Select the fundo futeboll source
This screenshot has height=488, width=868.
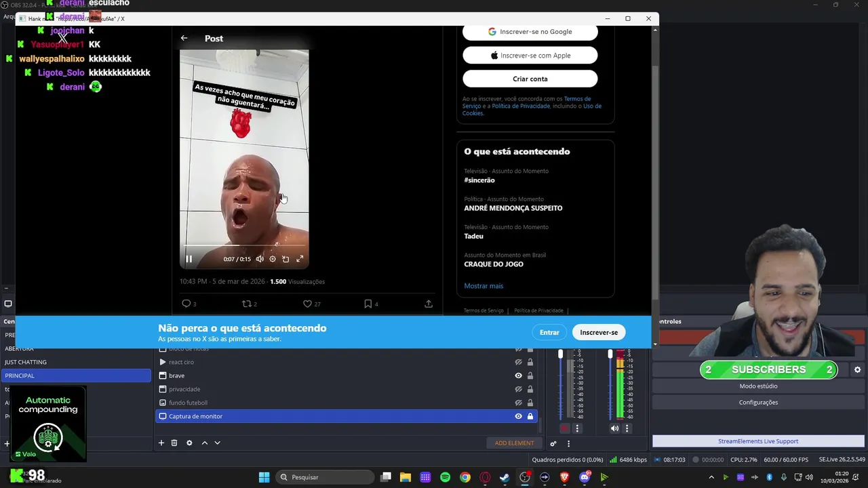346,403
